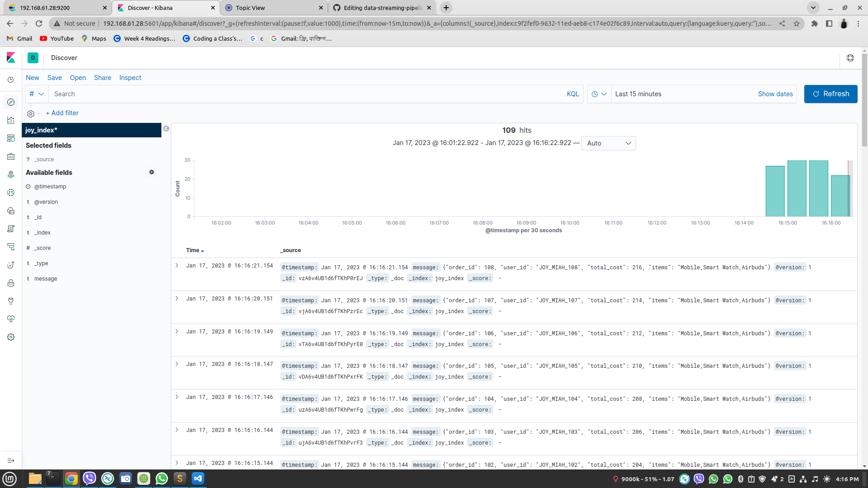Open the KQL language selector

tap(572, 94)
